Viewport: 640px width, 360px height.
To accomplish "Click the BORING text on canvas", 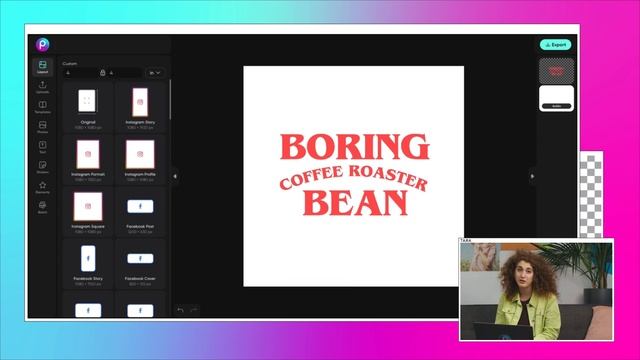I will [354, 147].
